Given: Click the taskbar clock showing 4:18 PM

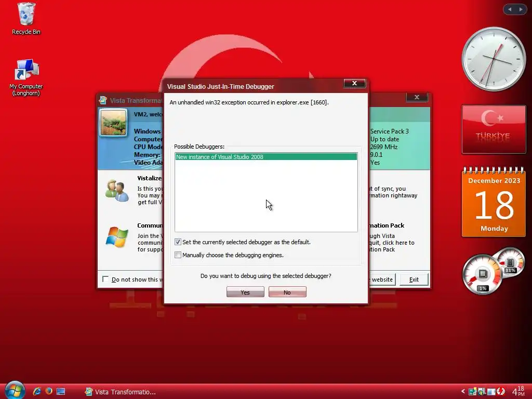Looking at the screenshot, I should pos(518,392).
